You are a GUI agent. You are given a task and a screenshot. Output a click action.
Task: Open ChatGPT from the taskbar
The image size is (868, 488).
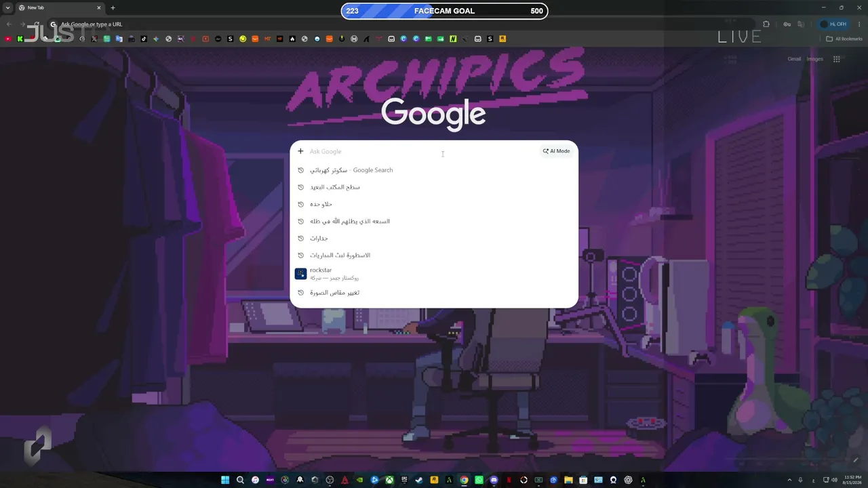click(x=628, y=480)
